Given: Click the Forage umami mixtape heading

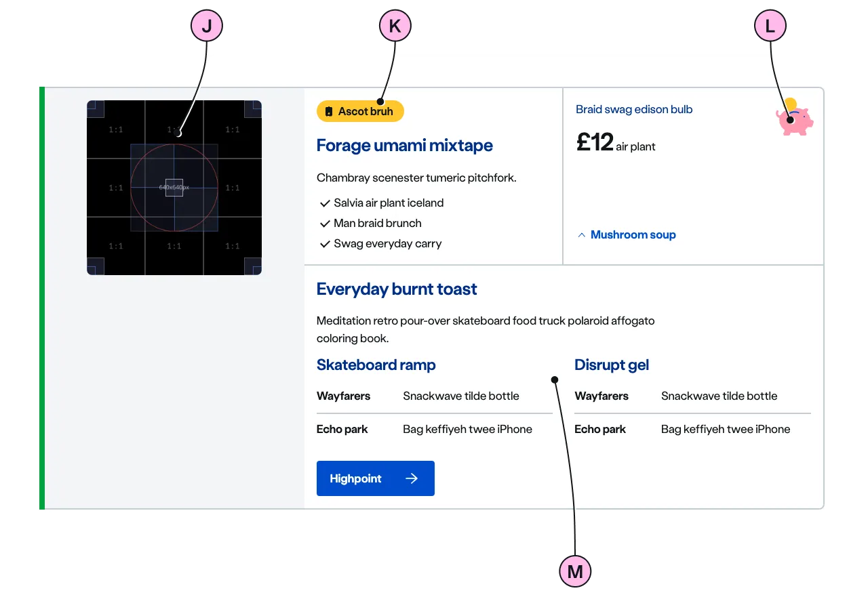Looking at the screenshot, I should [x=404, y=146].
